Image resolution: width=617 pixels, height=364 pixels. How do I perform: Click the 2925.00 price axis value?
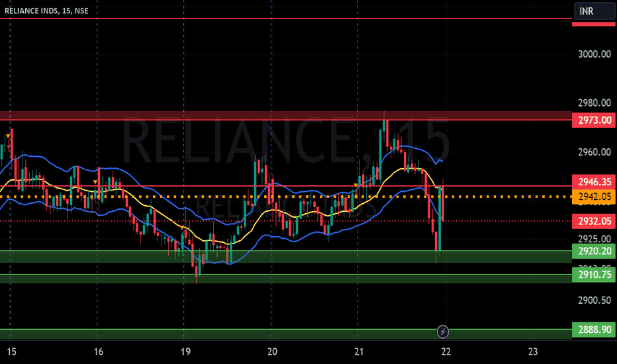tap(594, 239)
